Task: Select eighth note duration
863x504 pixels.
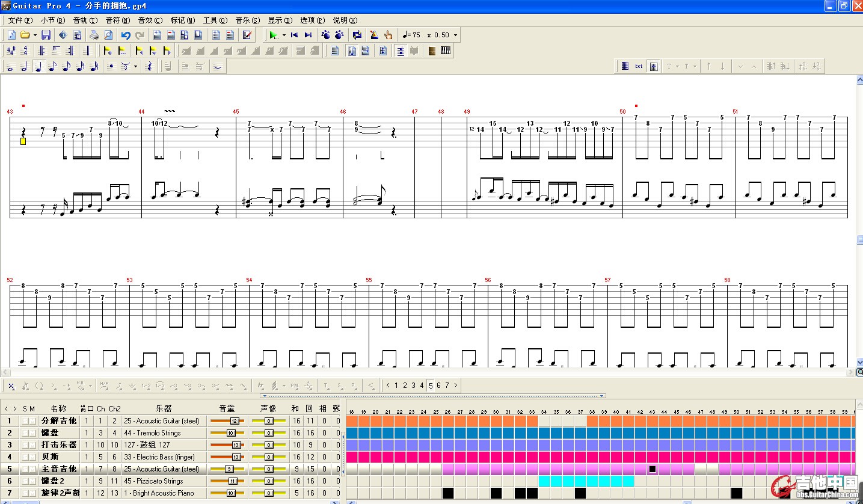Action: tap(52, 67)
